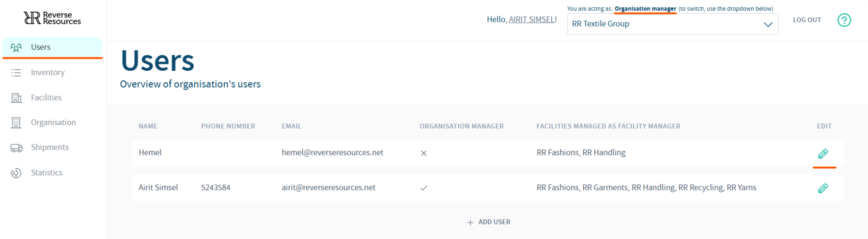Go to the Inventory menu item

pos(47,73)
